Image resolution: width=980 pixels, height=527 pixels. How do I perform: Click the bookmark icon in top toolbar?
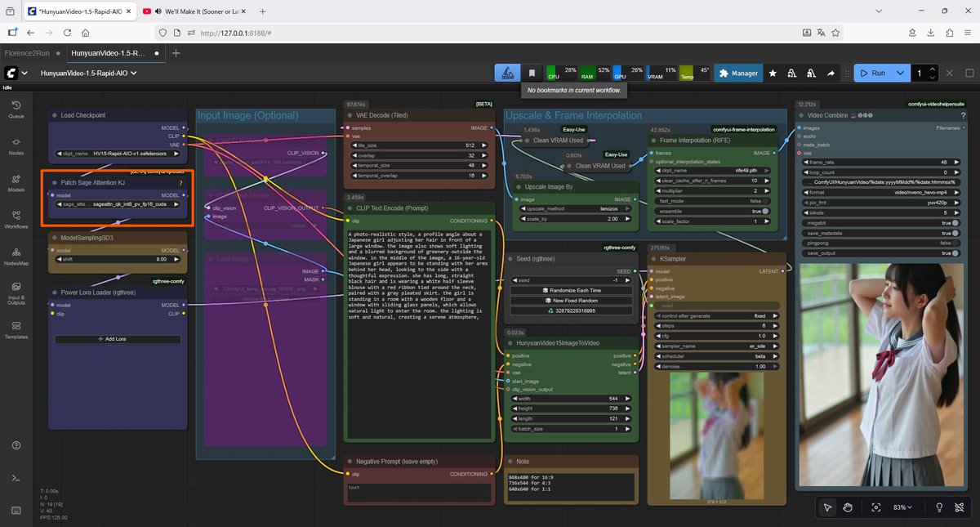point(532,73)
